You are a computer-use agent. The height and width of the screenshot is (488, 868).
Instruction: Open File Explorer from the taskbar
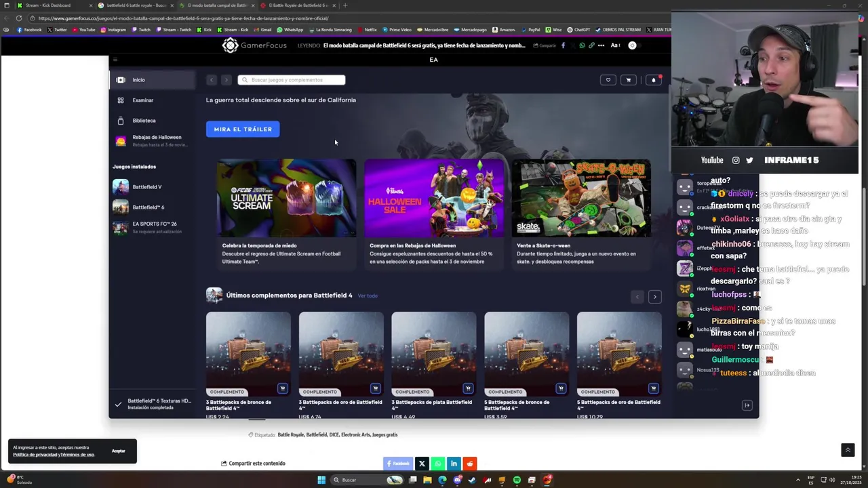(427, 480)
